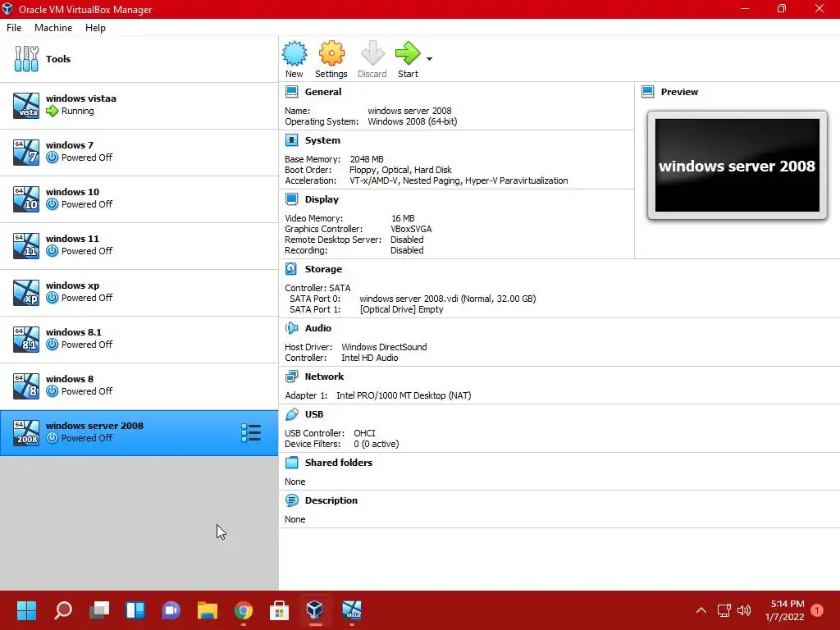The height and width of the screenshot is (630, 840).
Task: Click the windows server 2008 preview thumbnail
Action: [737, 165]
